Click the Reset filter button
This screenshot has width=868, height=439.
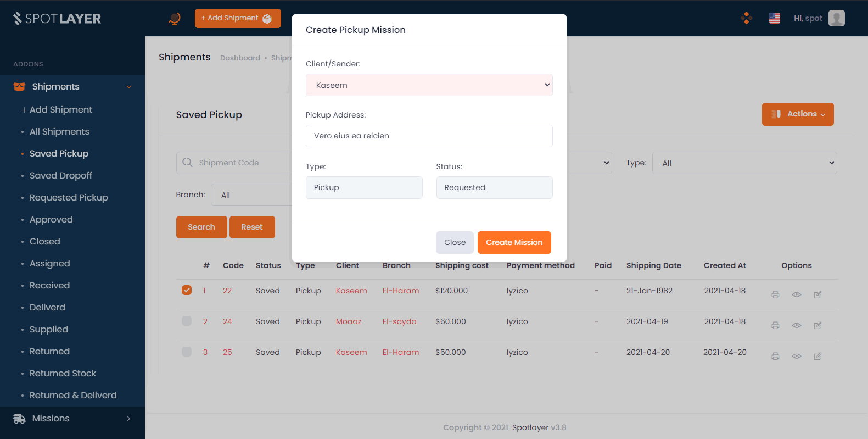[x=252, y=227]
